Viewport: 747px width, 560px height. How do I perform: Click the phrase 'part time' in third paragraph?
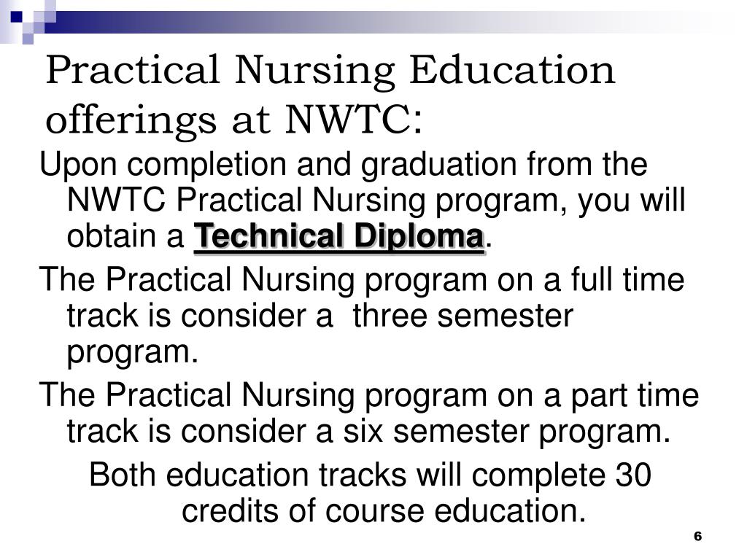(x=635, y=396)
